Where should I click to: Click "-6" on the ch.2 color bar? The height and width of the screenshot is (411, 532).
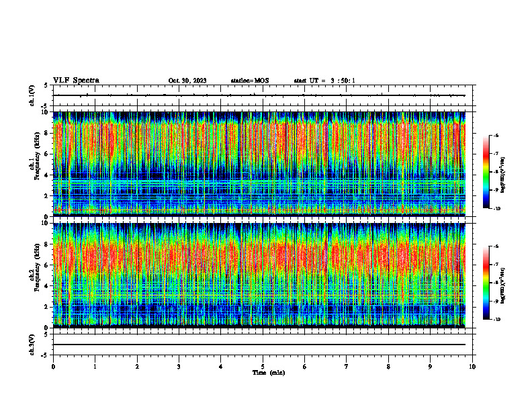pos(496,246)
